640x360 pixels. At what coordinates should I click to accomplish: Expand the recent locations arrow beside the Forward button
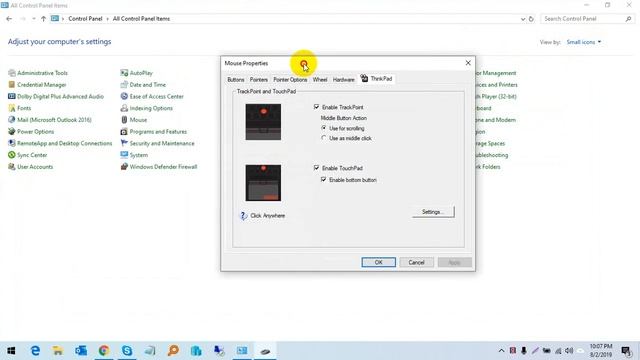pos(33,19)
